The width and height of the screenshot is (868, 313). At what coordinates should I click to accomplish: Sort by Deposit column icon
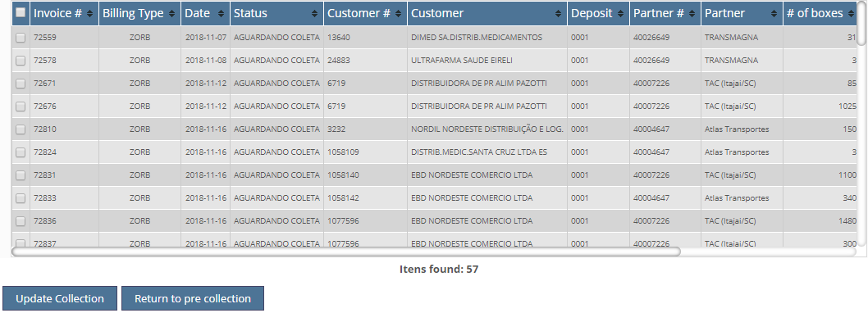(620, 14)
